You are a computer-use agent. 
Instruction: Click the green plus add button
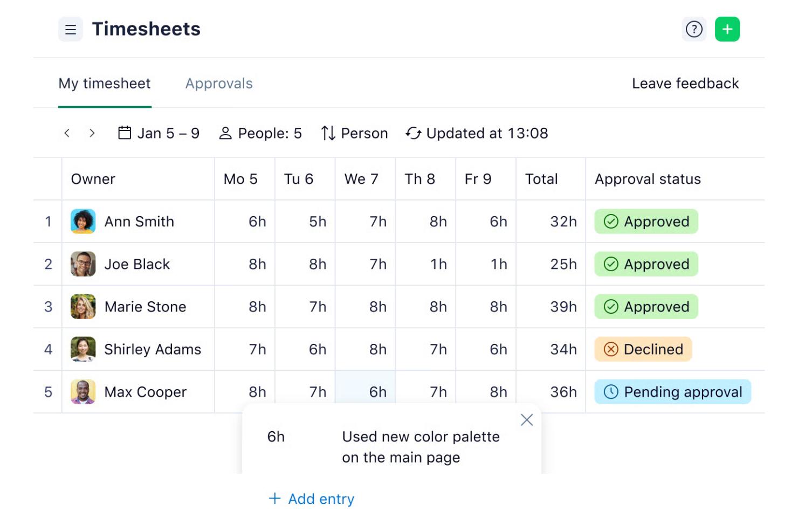tap(727, 29)
